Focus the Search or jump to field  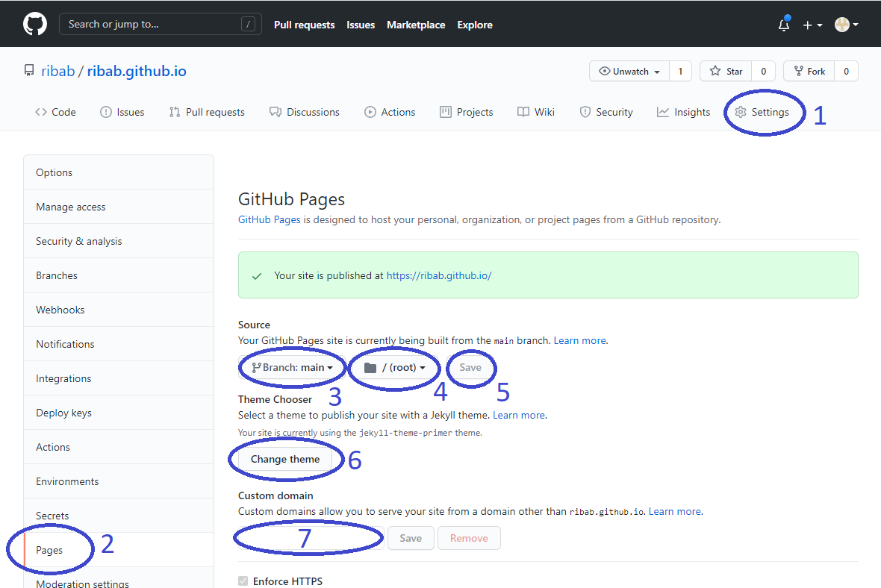(160, 24)
